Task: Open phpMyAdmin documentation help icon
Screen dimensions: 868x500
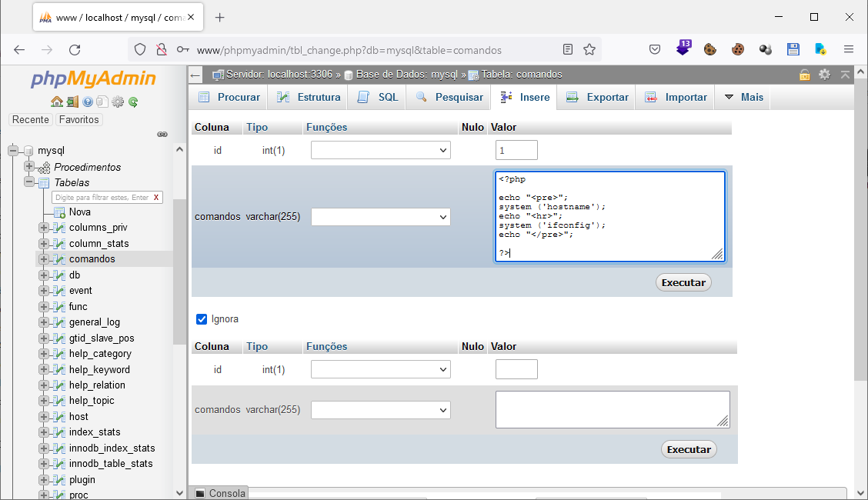Action: tap(88, 102)
